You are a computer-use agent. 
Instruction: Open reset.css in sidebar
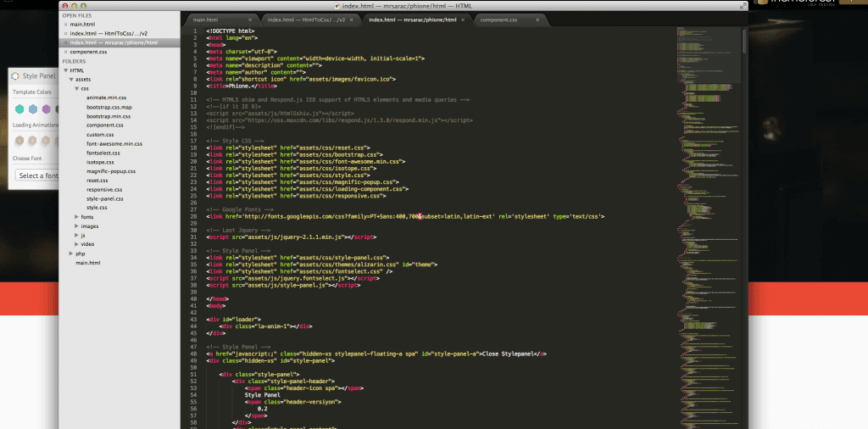97,181
